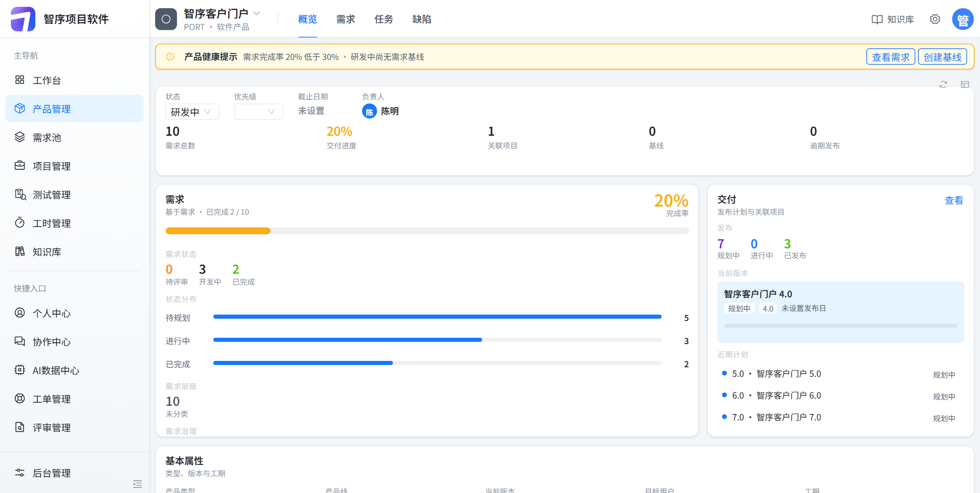
Task: Switch to the 缺陷 tab
Action: tap(421, 19)
